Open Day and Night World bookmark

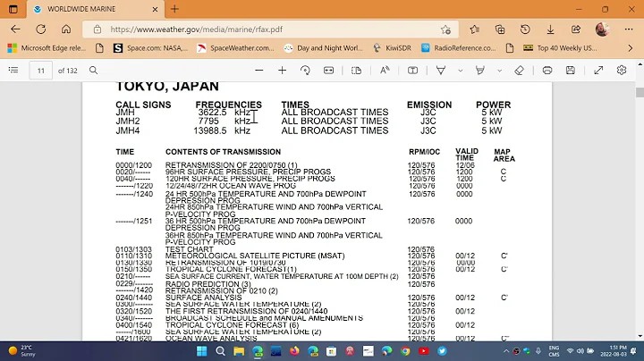point(324,48)
